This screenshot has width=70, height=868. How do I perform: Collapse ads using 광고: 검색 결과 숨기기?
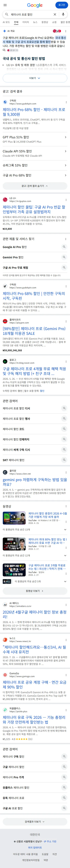coord(35,186)
